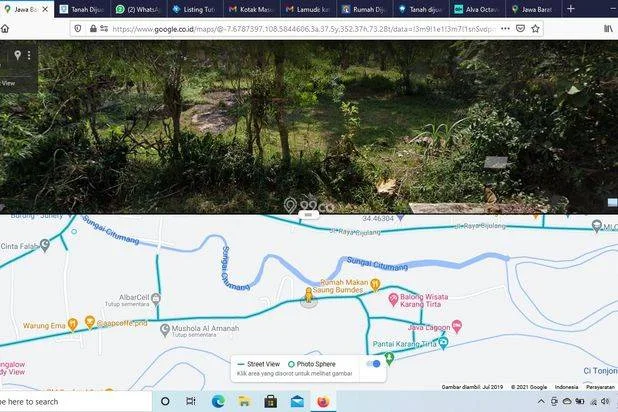Click the volume speaker icon in tray
This screenshot has height=412, width=618.
point(605,401)
